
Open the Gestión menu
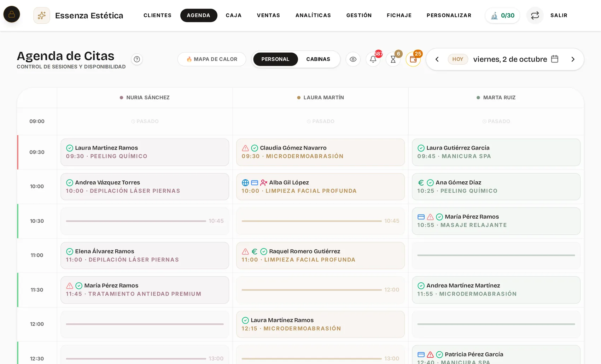point(359,16)
